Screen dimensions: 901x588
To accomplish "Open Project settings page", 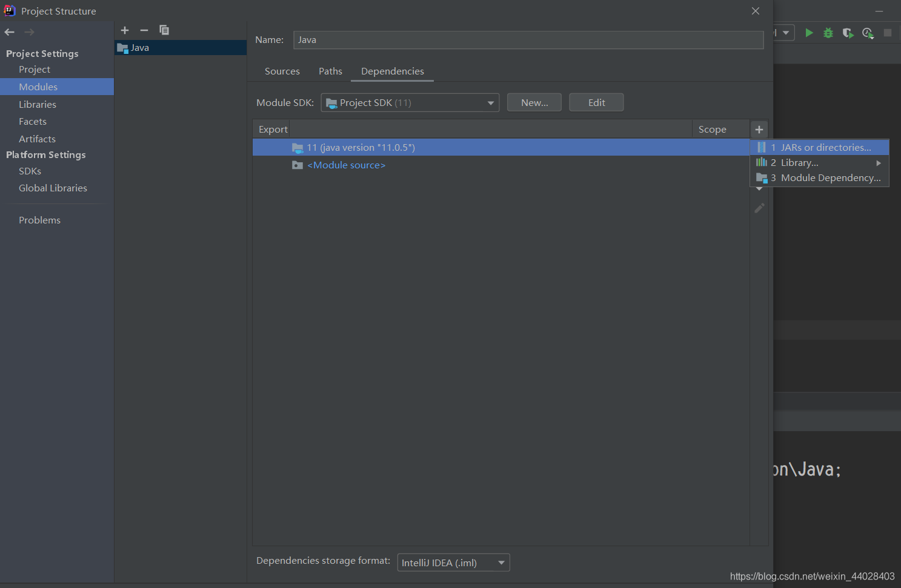I will pos(57,70).
